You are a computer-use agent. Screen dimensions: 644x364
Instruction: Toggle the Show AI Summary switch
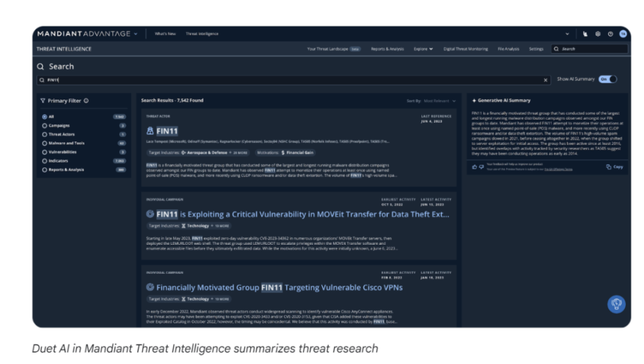coord(608,79)
